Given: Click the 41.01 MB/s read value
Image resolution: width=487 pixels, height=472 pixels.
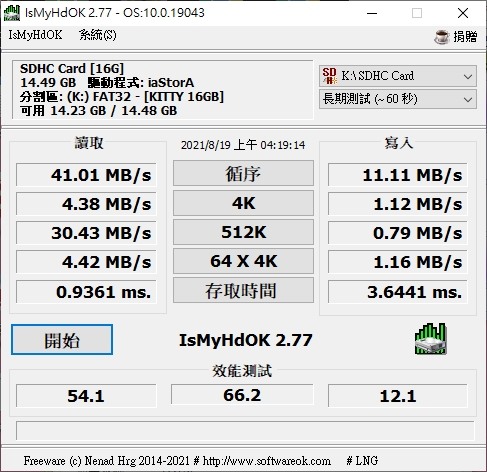Looking at the screenshot, I should coord(86,175).
